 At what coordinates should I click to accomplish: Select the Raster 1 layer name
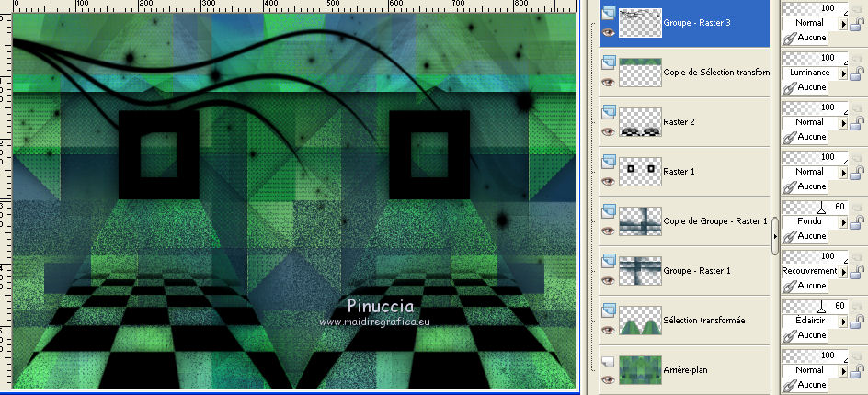(x=680, y=172)
